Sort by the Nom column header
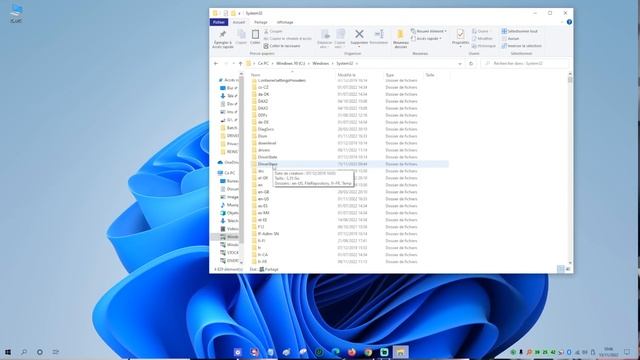This screenshot has height=360, width=640. coord(292,75)
